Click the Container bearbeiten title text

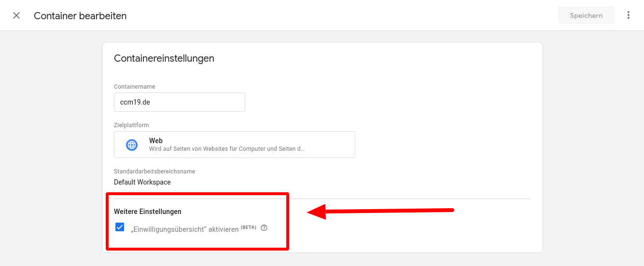tap(80, 16)
